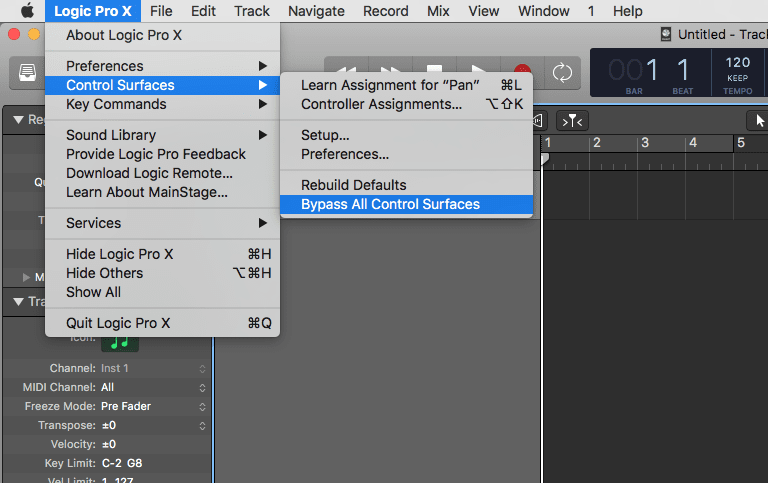The image size is (768, 483).
Task: Click the Velocity ±0 value
Action: point(109,444)
